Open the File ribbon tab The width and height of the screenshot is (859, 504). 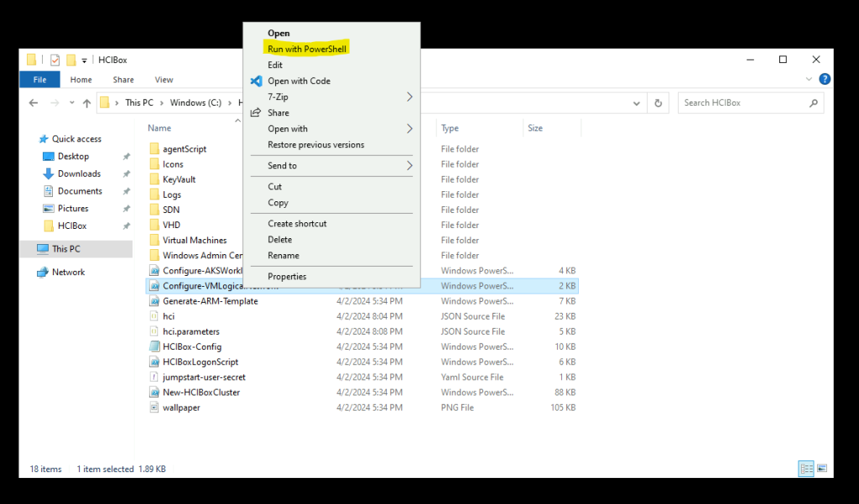pos(40,80)
